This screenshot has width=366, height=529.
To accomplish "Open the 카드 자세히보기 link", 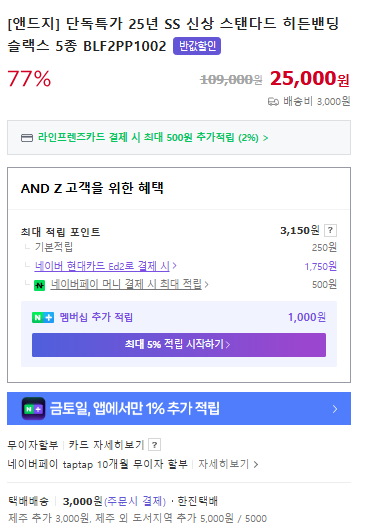I will pyautogui.click(x=106, y=445).
